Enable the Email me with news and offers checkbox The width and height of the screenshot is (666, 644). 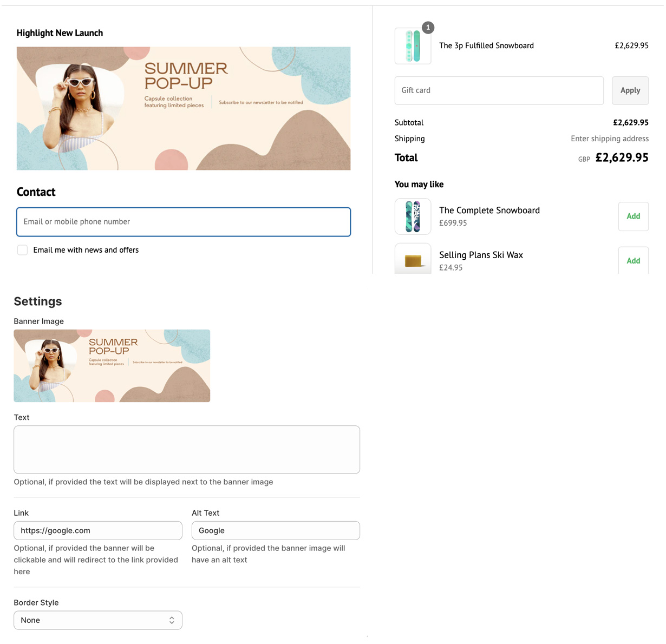tap(22, 250)
